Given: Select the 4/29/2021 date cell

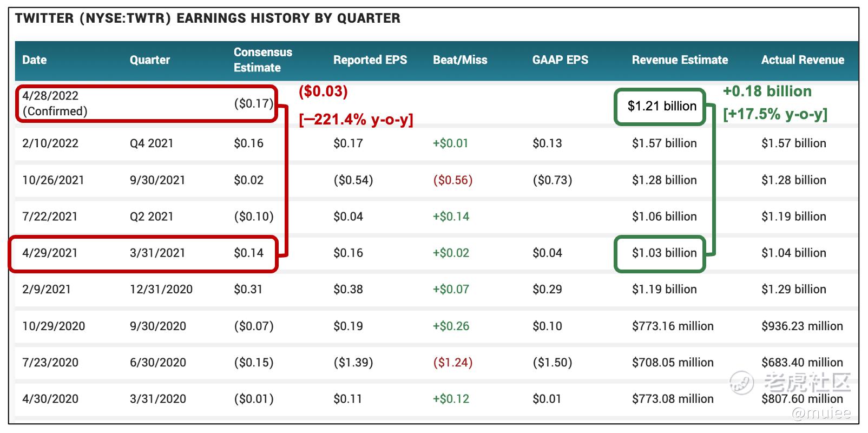Looking at the screenshot, I should click(50, 253).
